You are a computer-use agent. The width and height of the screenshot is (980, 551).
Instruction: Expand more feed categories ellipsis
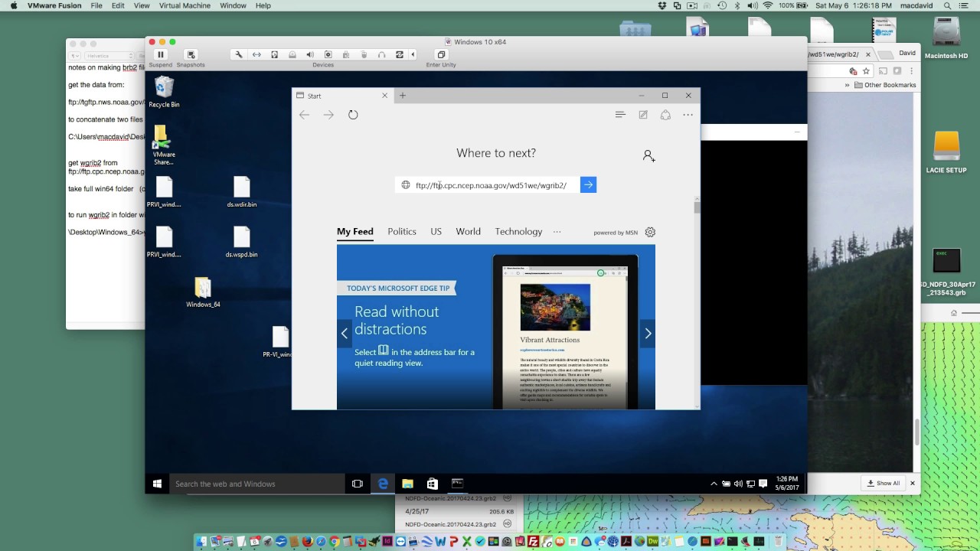[x=557, y=232]
